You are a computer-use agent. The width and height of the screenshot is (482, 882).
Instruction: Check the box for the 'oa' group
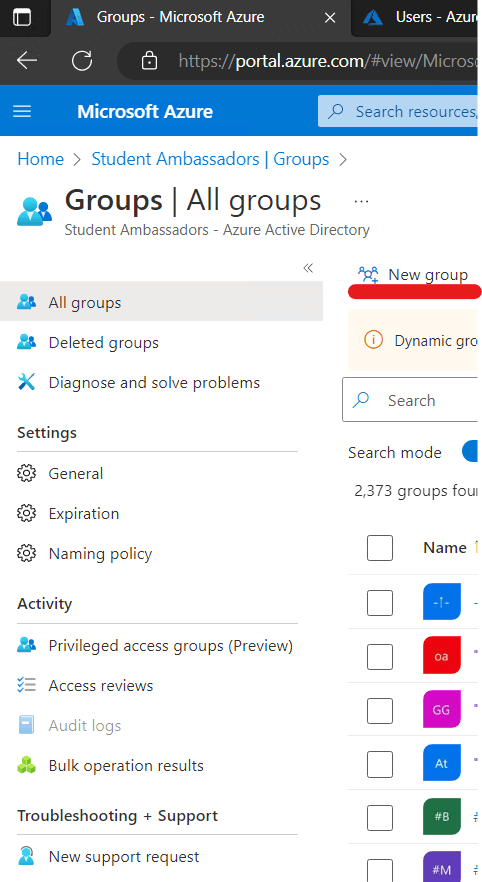pos(380,656)
